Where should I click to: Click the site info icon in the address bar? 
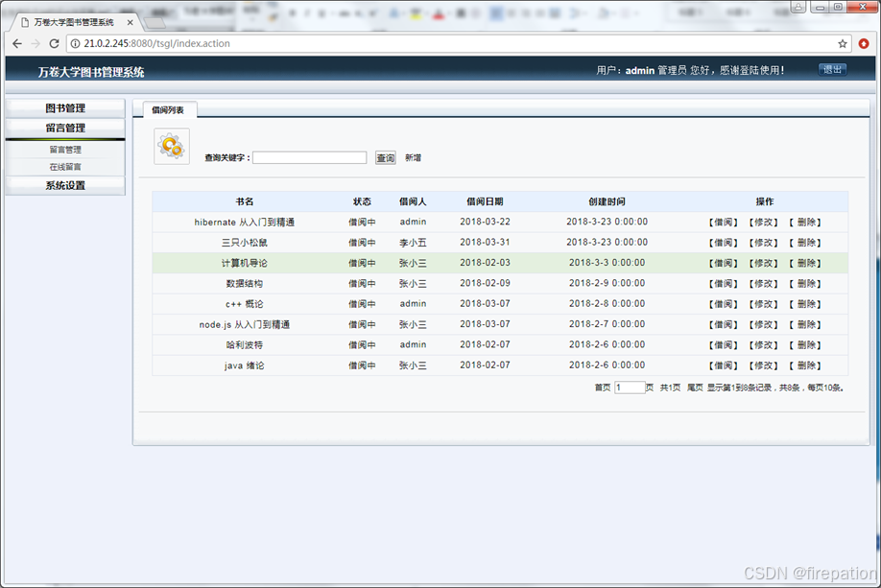pos(75,44)
